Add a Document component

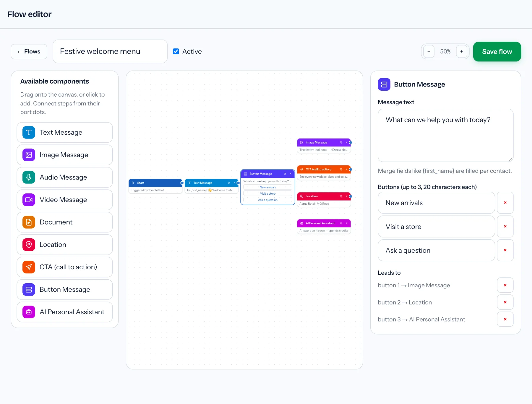[x=65, y=222]
